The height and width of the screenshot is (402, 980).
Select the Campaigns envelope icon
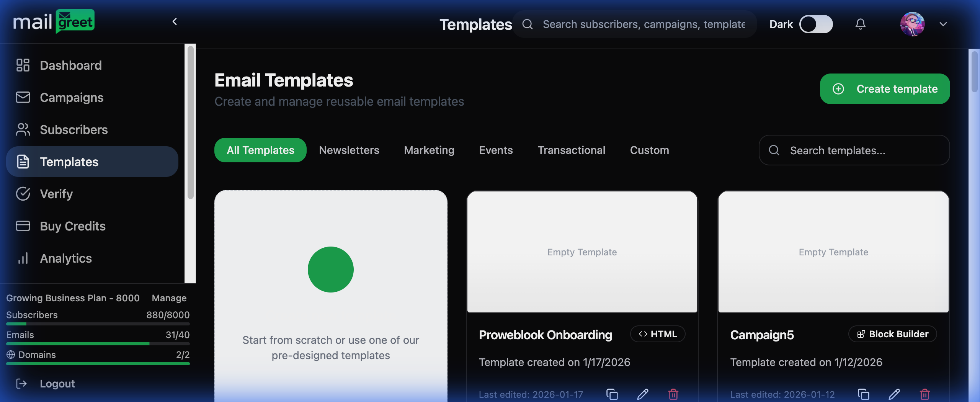point(23,97)
